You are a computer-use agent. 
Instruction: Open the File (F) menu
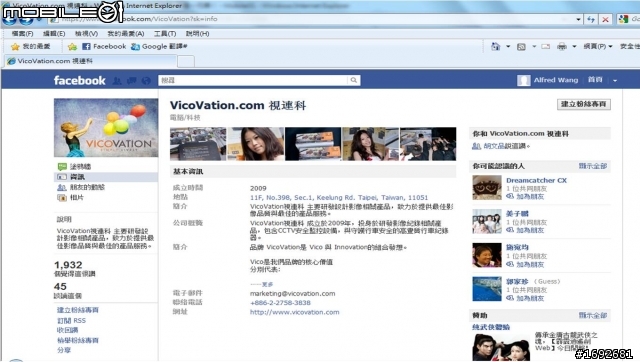tap(22, 33)
